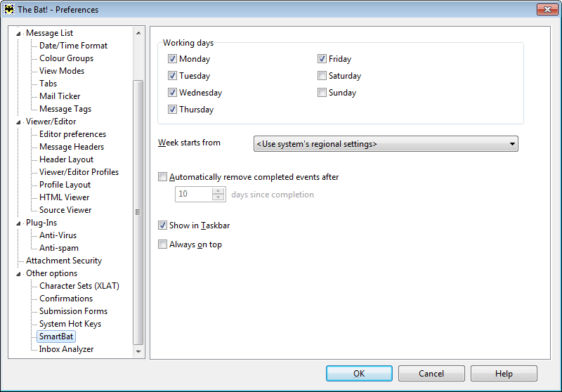Click tree scrollbar down arrow

pos(138,351)
